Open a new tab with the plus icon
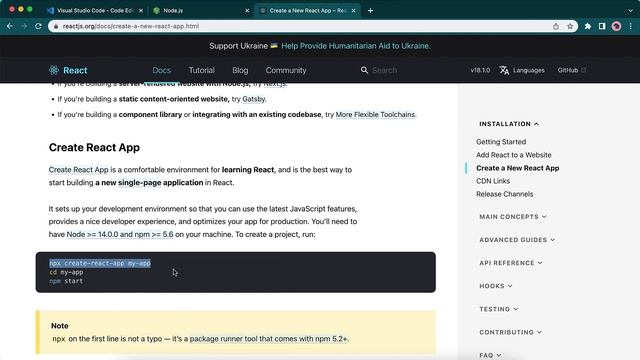The height and width of the screenshot is (360, 640). point(370,11)
